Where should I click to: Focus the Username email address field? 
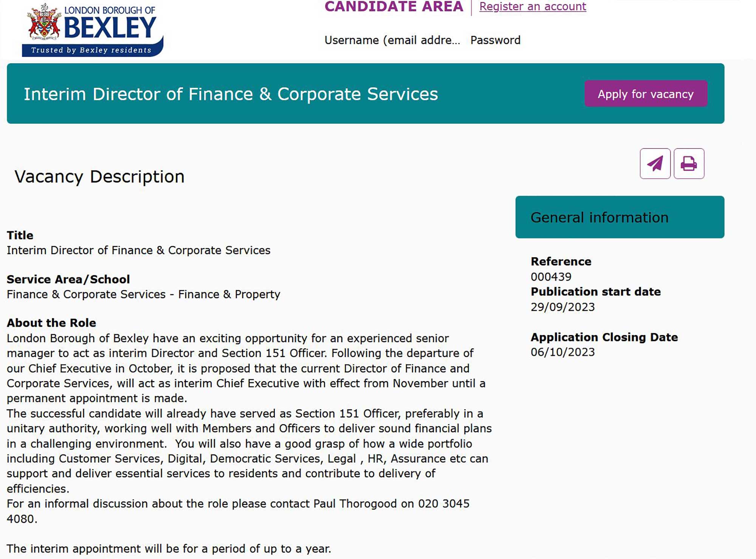coord(392,40)
